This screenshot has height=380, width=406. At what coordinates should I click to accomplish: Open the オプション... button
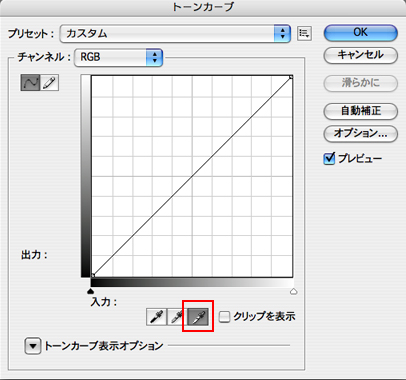pos(361,134)
